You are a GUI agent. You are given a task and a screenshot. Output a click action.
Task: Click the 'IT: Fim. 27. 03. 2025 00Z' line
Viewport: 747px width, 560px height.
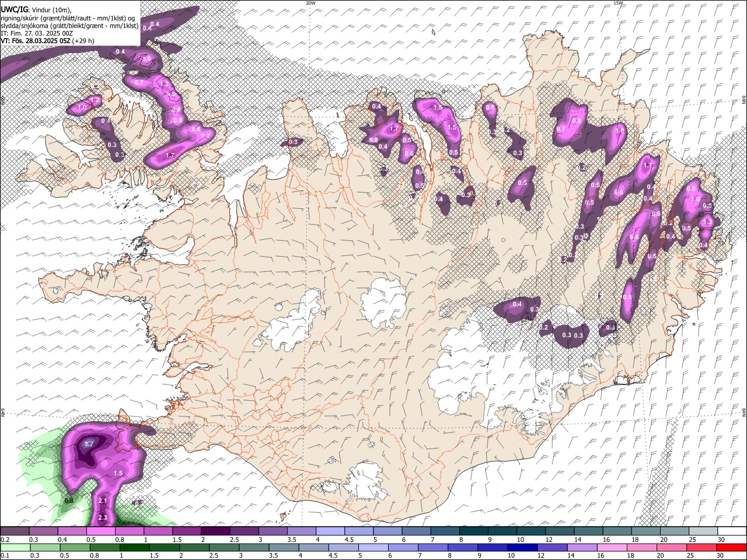pyautogui.click(x=37, y=33)
